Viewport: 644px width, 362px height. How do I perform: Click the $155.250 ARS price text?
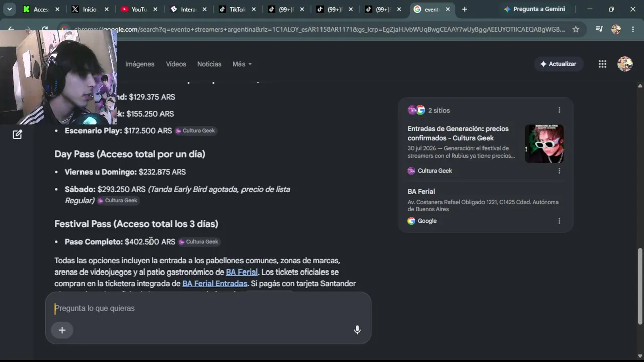click(x=150, y=114)
